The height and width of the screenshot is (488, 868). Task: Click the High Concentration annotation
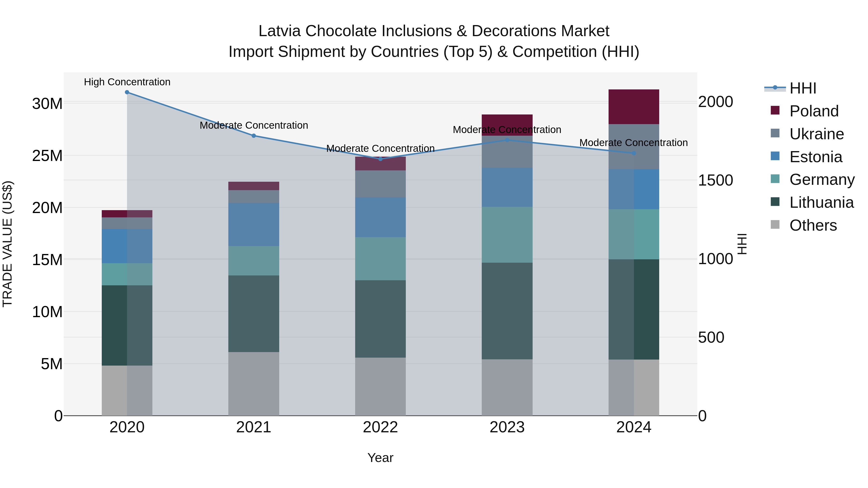point(127,82)
